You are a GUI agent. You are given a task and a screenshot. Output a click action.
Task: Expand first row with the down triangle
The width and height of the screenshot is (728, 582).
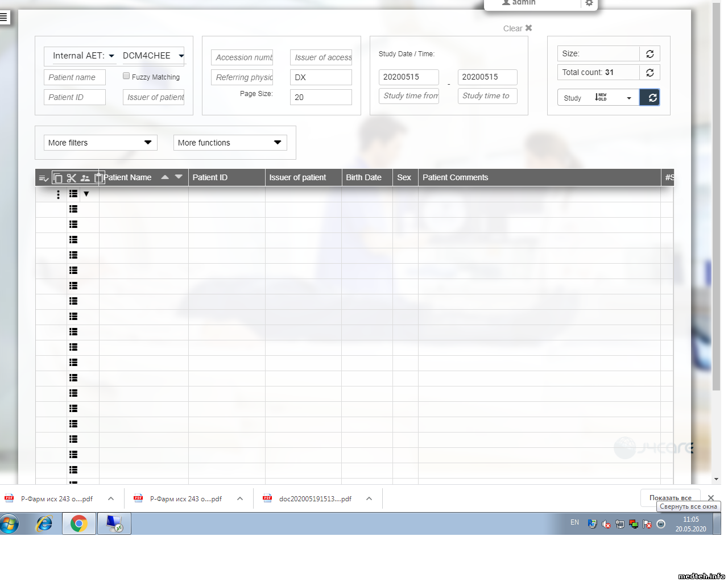[86, 194]
